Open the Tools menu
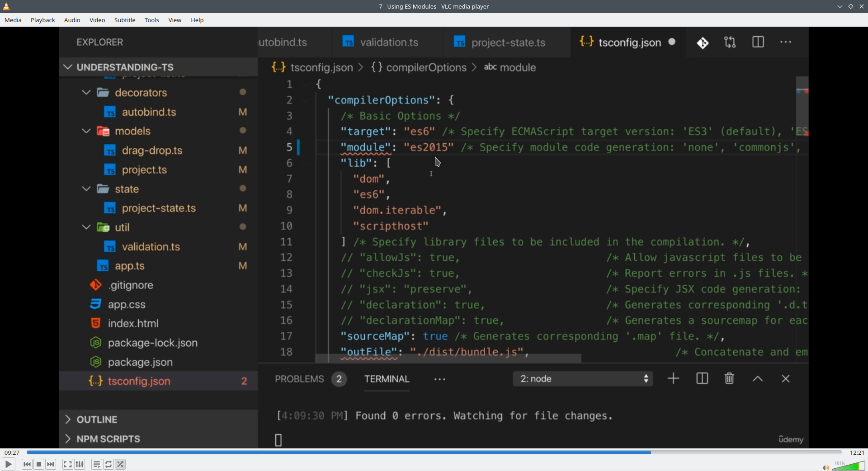868x471 pixels. pos(152,20)
